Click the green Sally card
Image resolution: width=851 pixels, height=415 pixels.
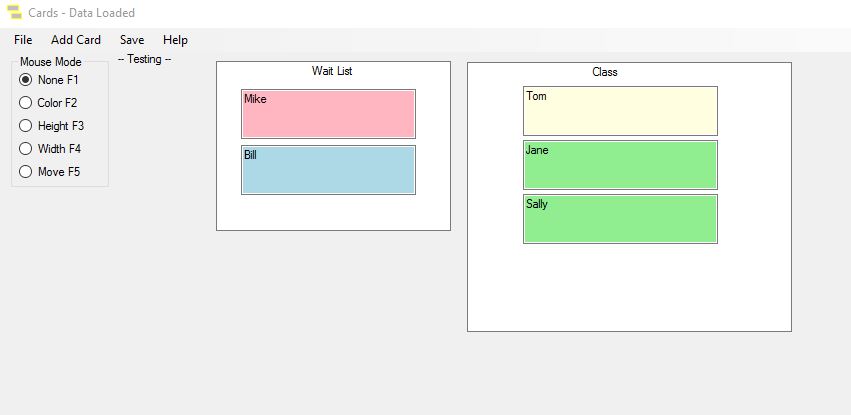[x=620, y=220]
